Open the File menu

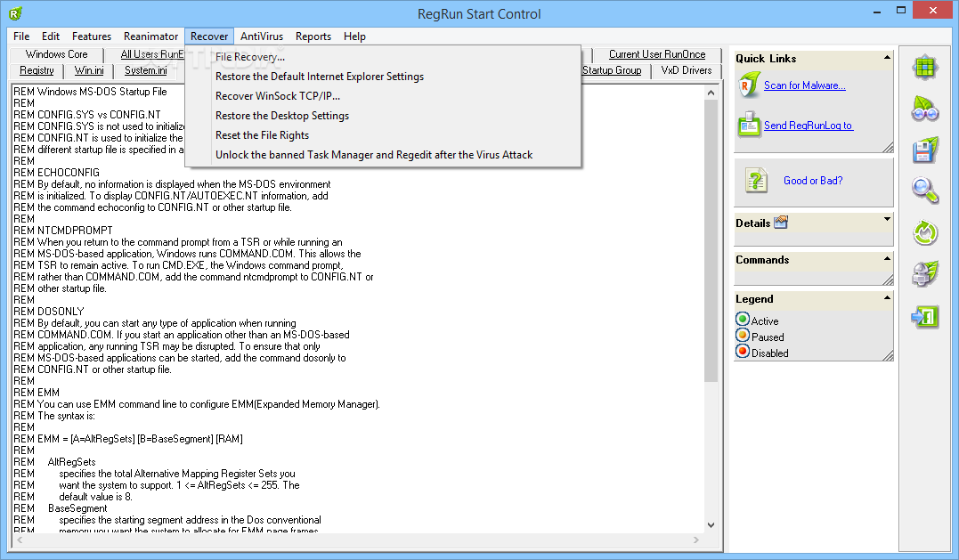(21, 37)
